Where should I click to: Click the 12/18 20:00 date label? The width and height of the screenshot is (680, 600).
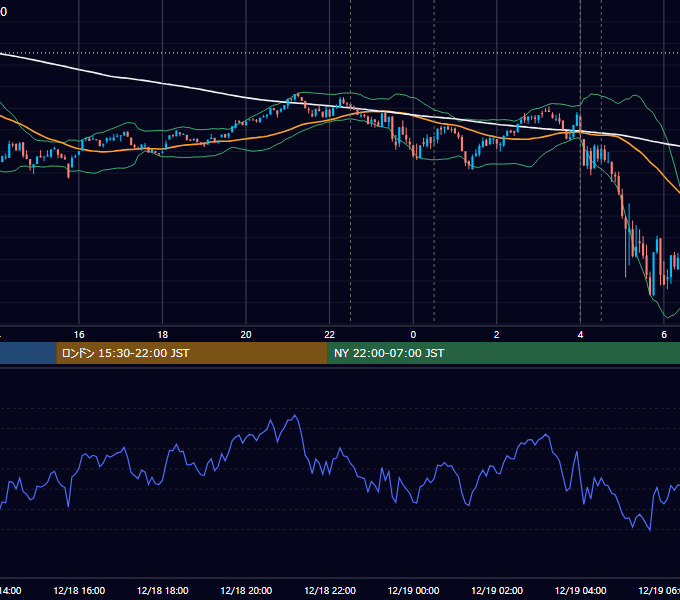pos(246,590)
